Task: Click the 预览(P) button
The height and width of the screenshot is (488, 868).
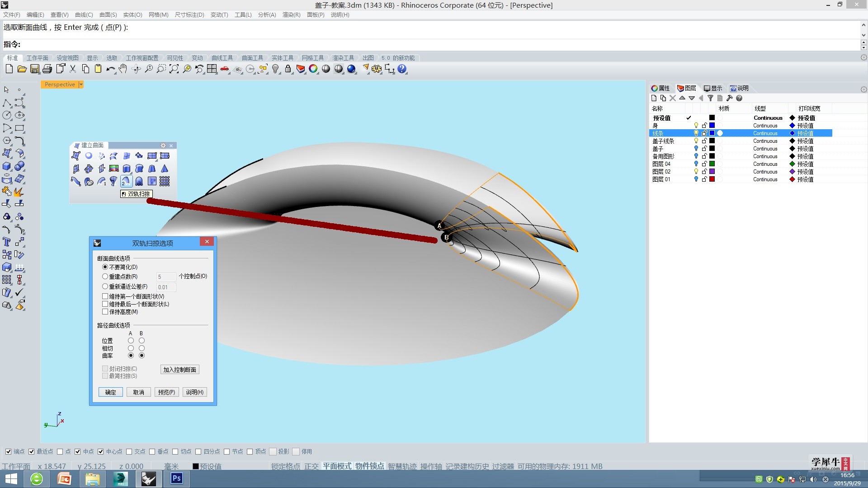Action: 166,392
